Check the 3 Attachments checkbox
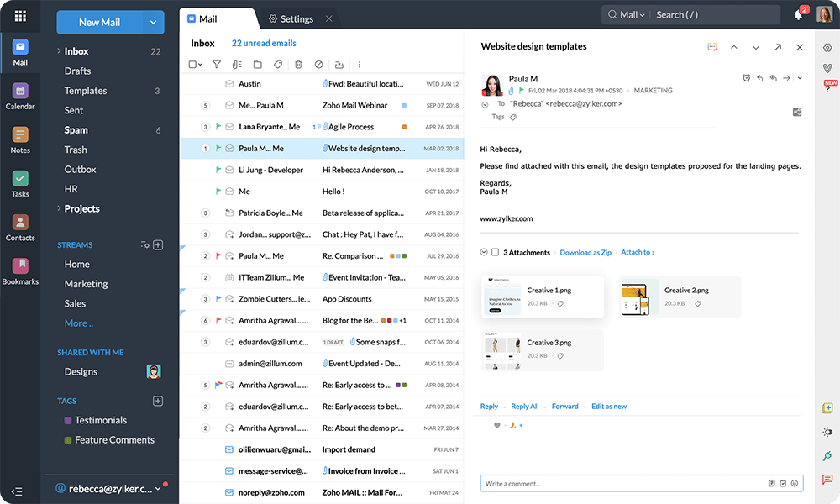 pyautogui.click(x=494, y=251)
